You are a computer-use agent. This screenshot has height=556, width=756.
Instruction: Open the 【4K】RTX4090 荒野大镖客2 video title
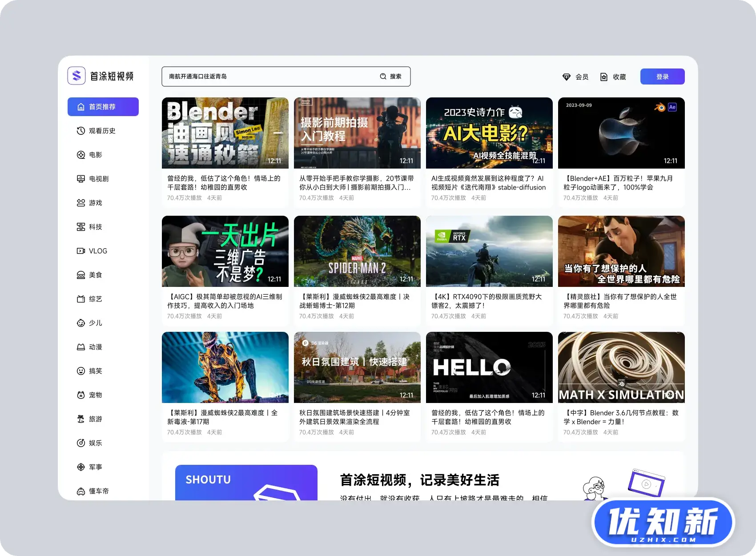click(x=487, y=301)
